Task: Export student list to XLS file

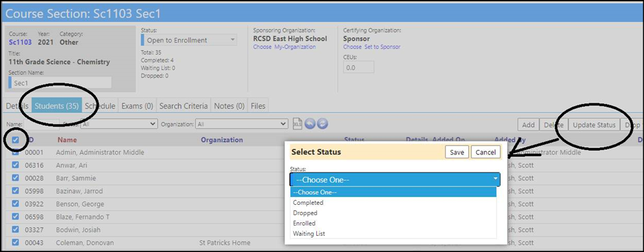Action: click(x=297, y=124)
